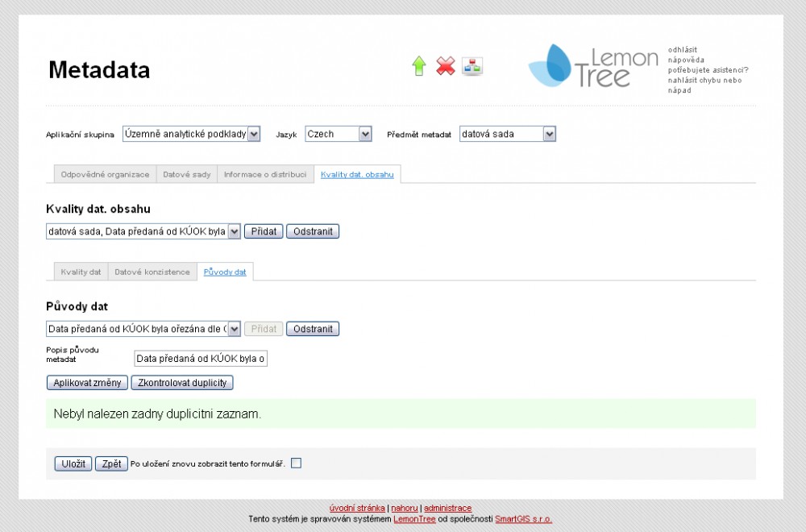Click the LemonTree logo
The image size is (806, 532).
point(593,66)
